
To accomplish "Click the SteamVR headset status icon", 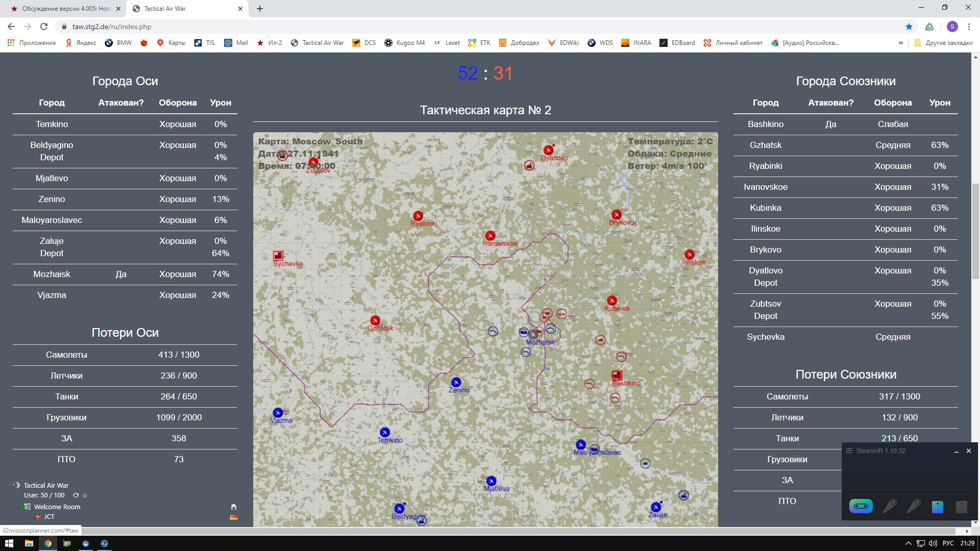I will pos(861,506).
